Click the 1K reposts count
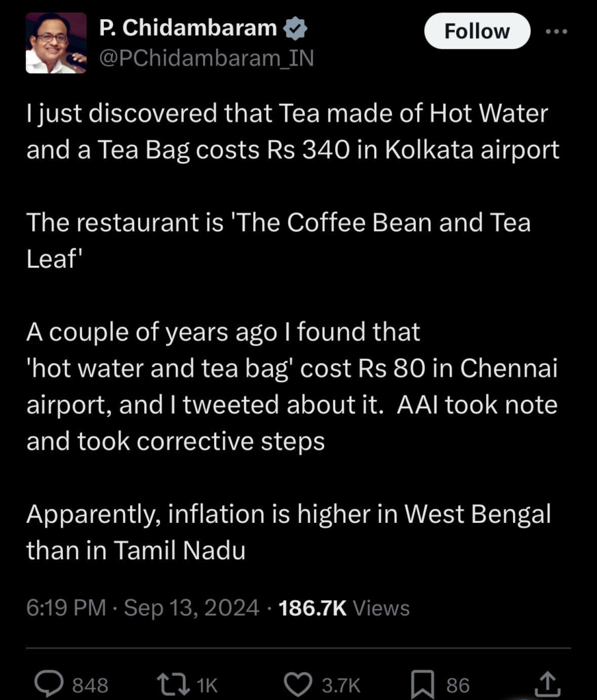 (206, 685)
